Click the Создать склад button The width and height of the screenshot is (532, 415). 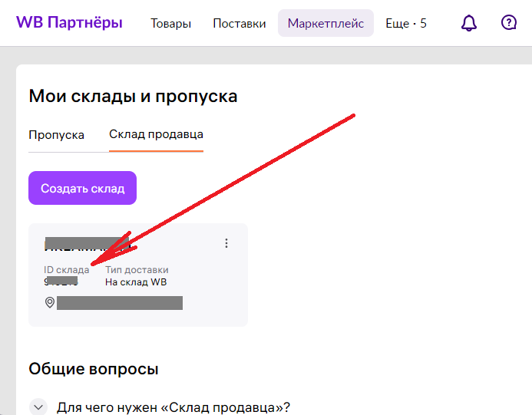82,188
